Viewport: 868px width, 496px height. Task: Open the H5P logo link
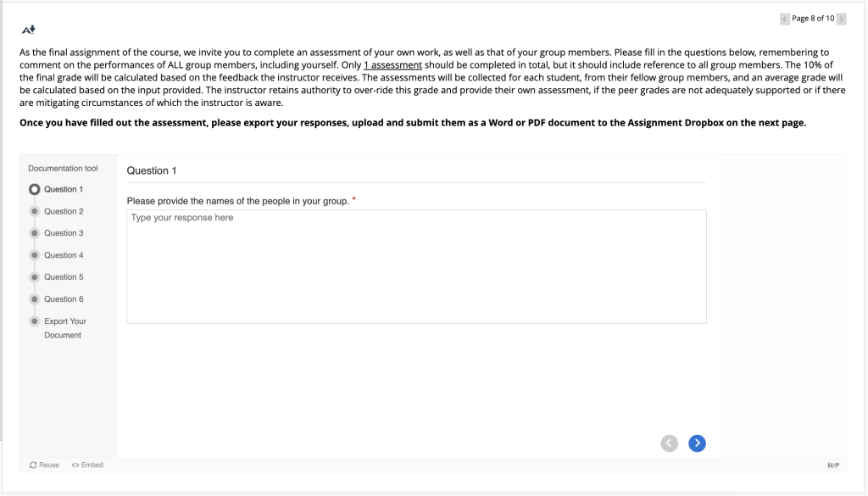(832, 465)
